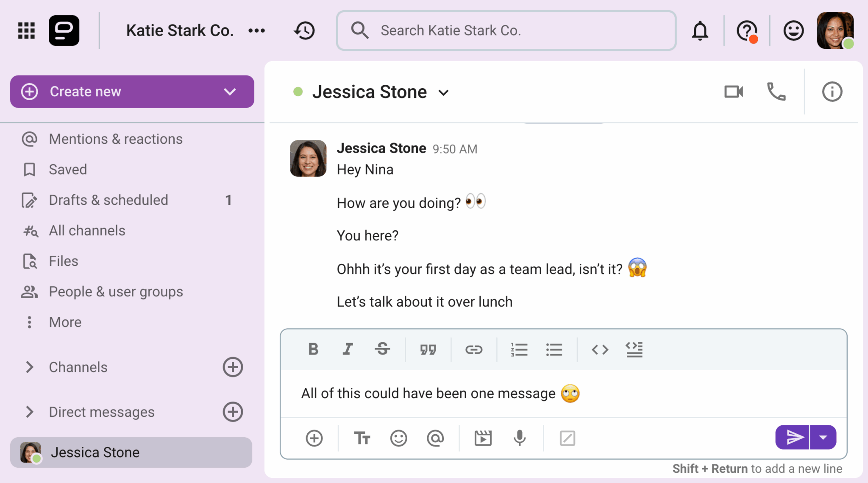Open the Jessica Stone name dropdown in header
Screen dimensions: 868x483
(443, 93)
